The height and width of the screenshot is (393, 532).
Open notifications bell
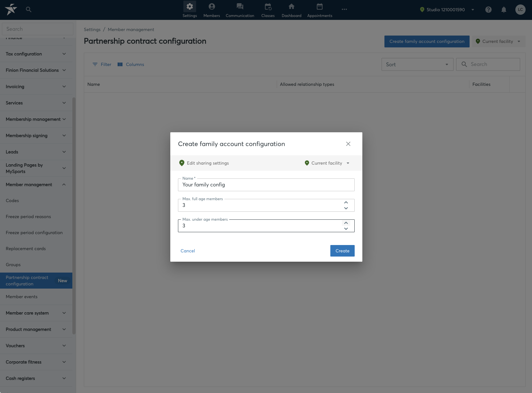[504, 10]
